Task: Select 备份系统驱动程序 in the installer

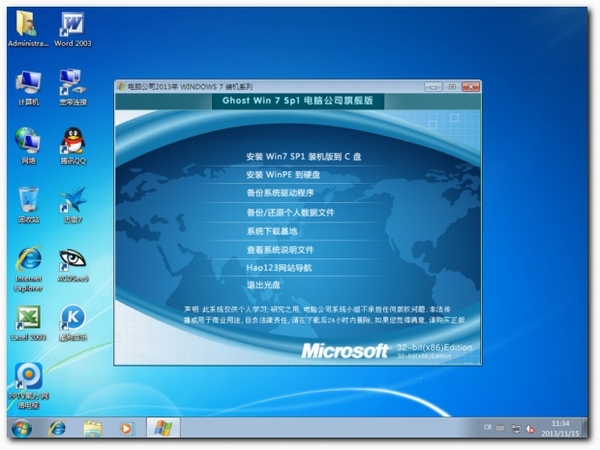Action: pos(280,193)
